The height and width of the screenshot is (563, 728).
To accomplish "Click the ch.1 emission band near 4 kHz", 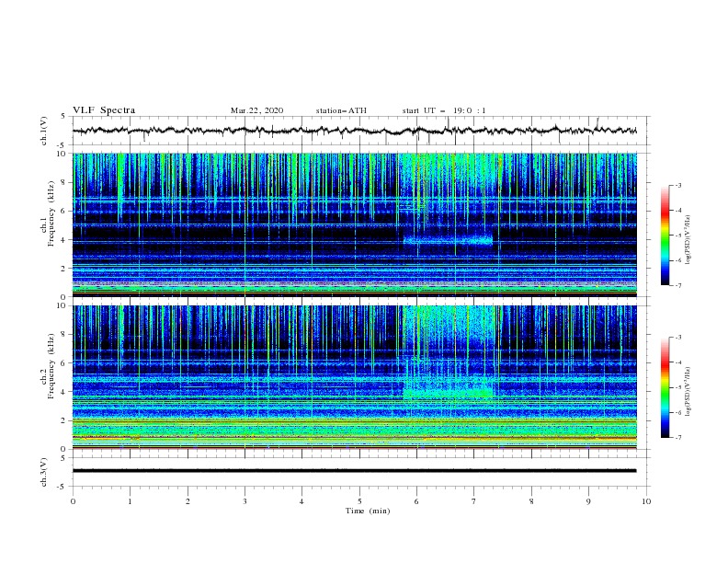I will (x=448, y=240).
